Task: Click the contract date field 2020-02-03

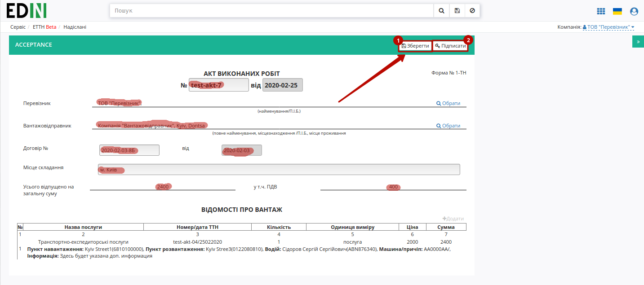Action: point(242,150)
